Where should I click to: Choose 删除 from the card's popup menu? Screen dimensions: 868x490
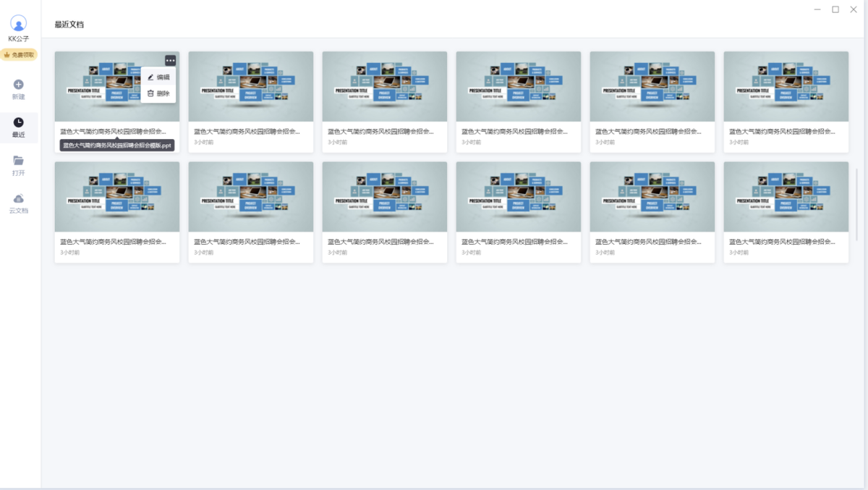tap(158, 93)
